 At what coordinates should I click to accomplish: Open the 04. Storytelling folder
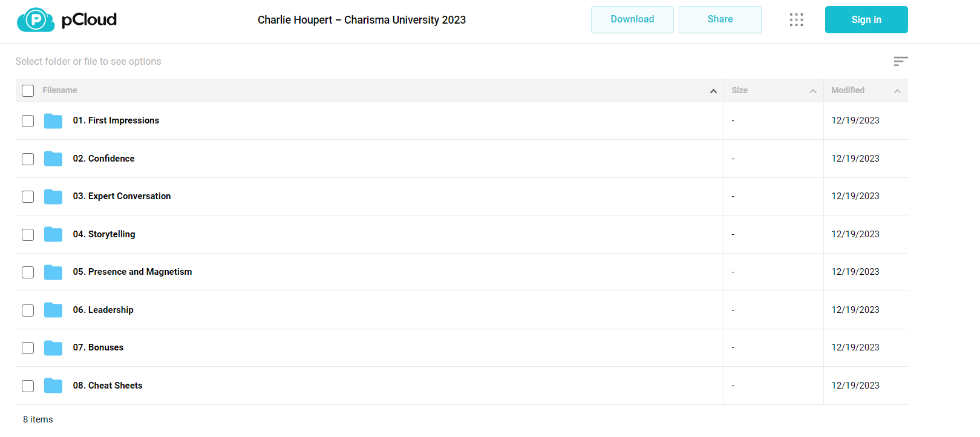point(104,234)
